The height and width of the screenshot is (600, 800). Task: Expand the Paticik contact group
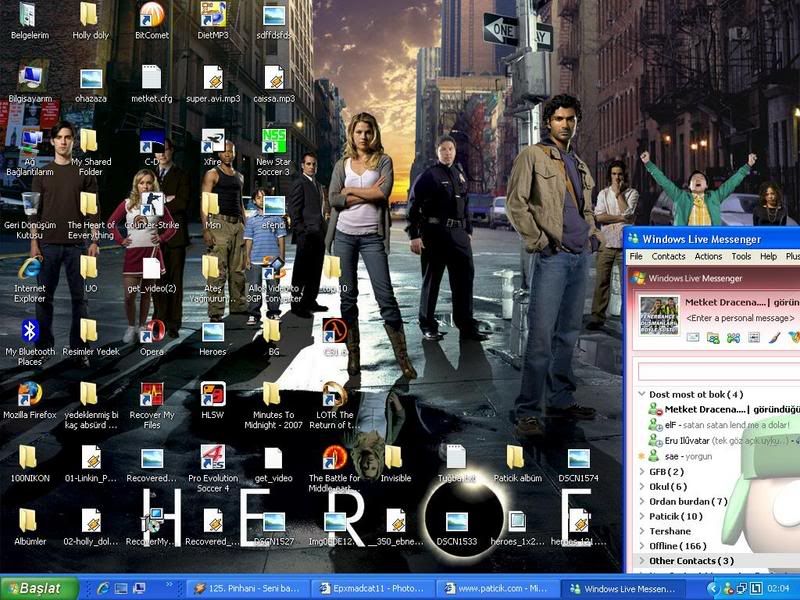(643, 516)
